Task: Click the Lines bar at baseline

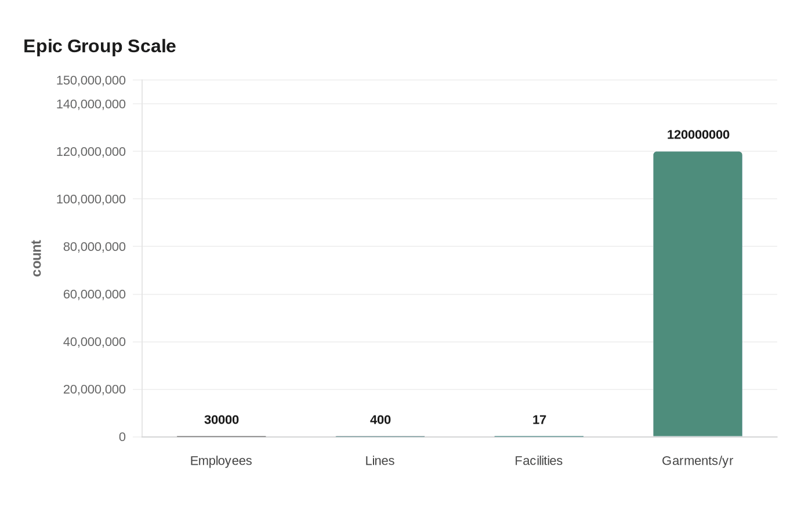Action: pos(380,436)
